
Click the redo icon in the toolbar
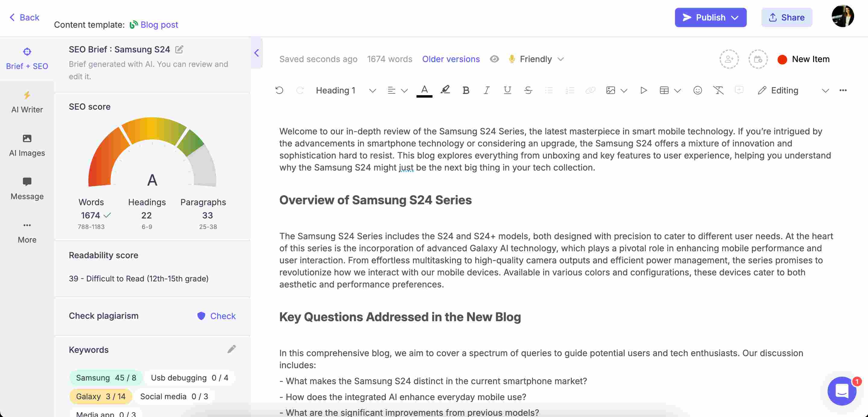tap(299, 90)
